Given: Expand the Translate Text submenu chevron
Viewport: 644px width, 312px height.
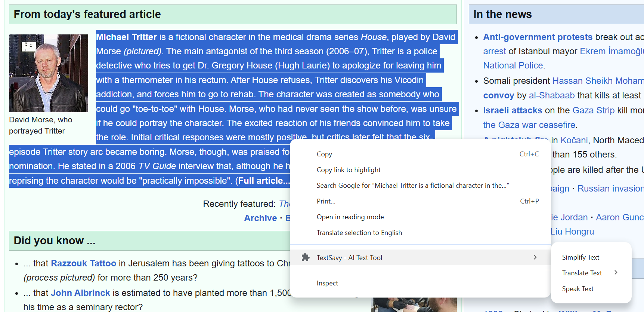Looking at the screenshot, I should click(616, 273).
